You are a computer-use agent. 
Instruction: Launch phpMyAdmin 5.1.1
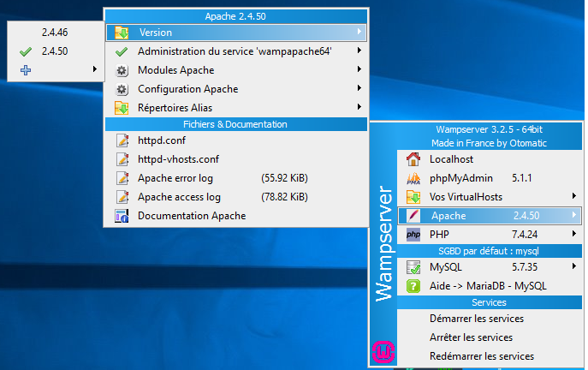(x=490, y=178)
